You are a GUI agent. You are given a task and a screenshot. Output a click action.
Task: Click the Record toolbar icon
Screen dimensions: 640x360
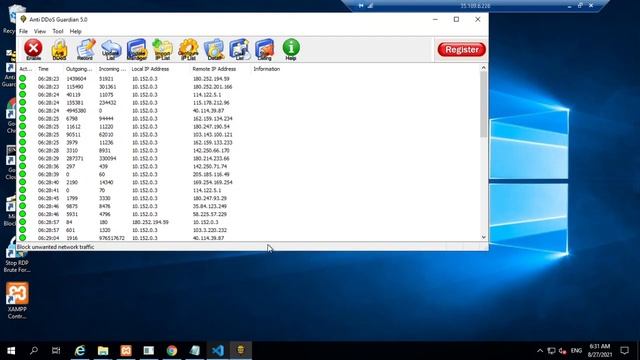pyautogui.click(x=85, y=49)
